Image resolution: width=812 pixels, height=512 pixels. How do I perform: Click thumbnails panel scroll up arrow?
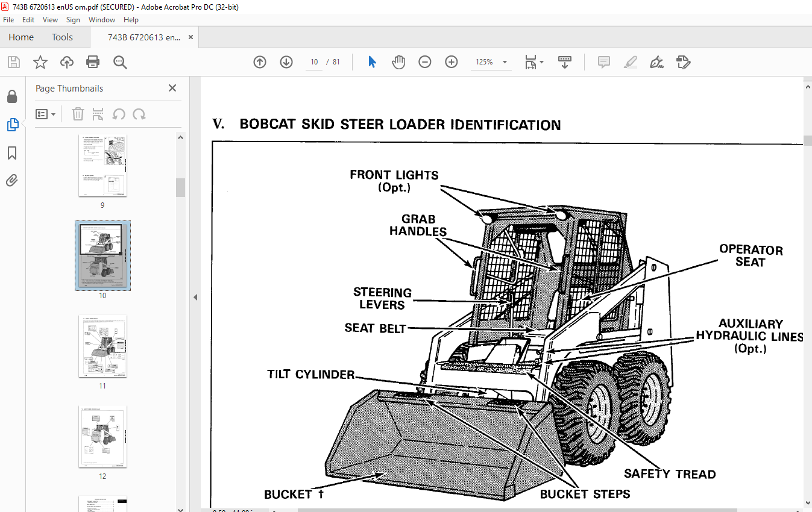(180, 137)
